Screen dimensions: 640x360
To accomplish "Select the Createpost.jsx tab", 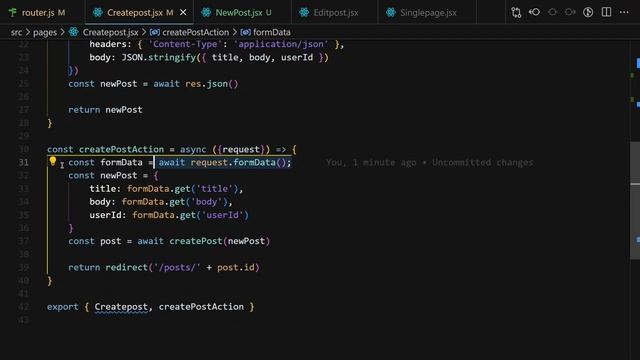I will [140, 13].
